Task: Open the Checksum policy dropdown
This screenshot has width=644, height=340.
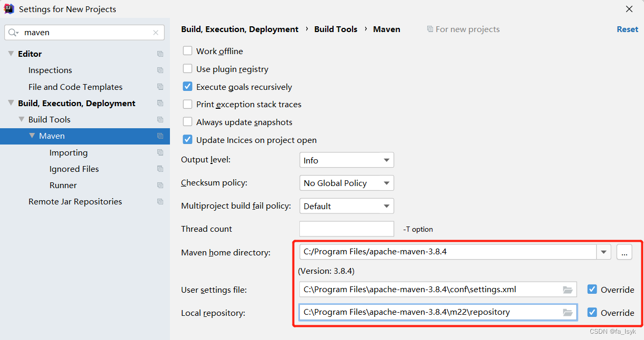Action: tap(346, 183)
